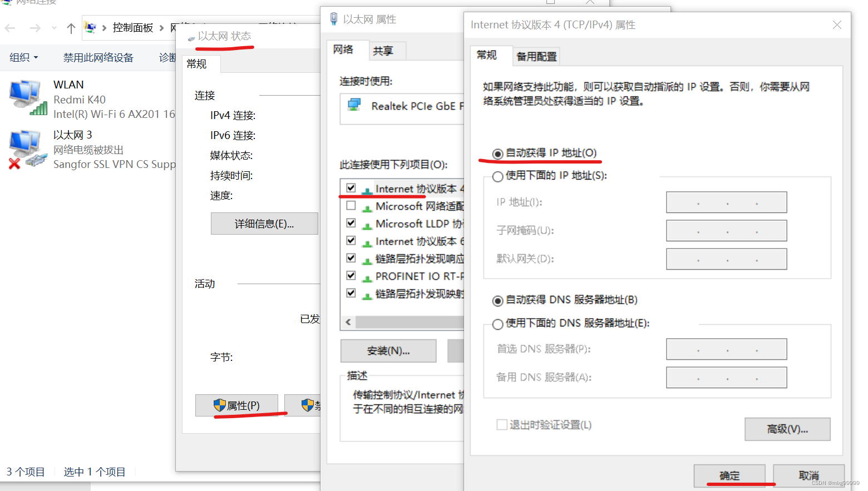Viewport: 868px width, 491px height.
Task: Click the 子网掩码 input field
Action: [727, 231]
